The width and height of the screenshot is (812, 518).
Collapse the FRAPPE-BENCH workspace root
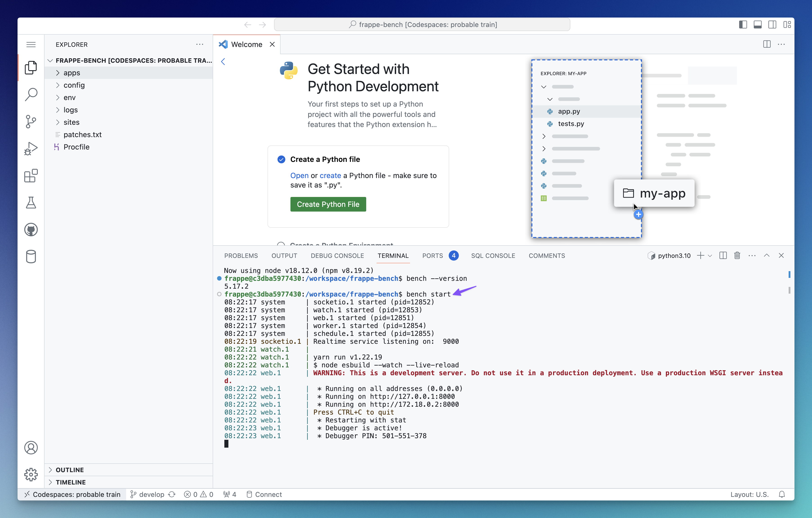point(129,60)
